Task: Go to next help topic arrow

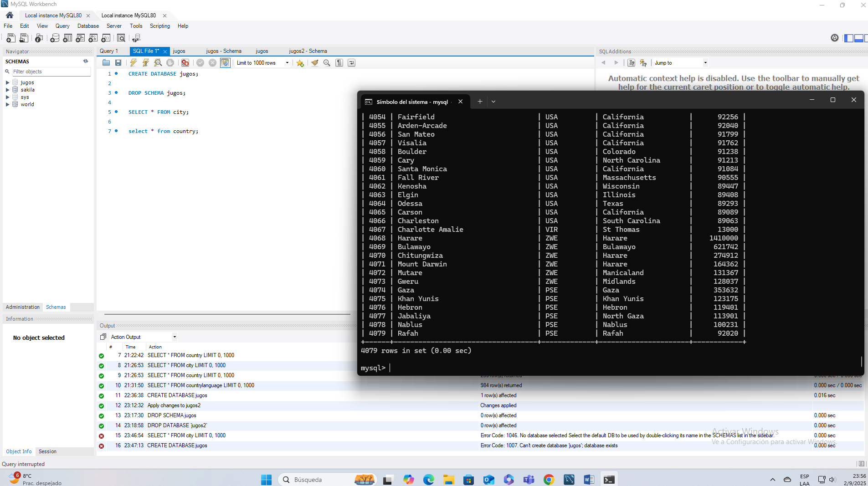Action: tap(616, 63)
